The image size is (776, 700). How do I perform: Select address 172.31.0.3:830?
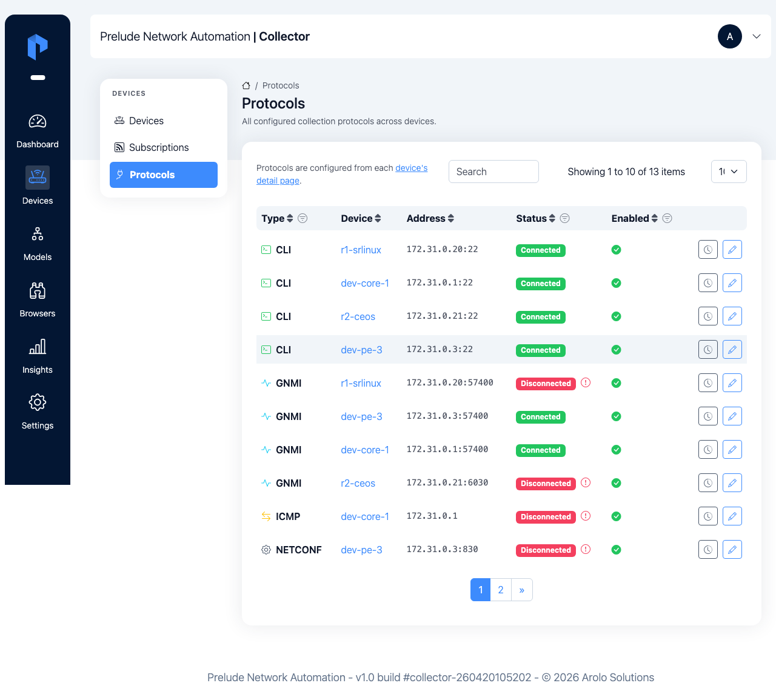(x=443, y=549)
